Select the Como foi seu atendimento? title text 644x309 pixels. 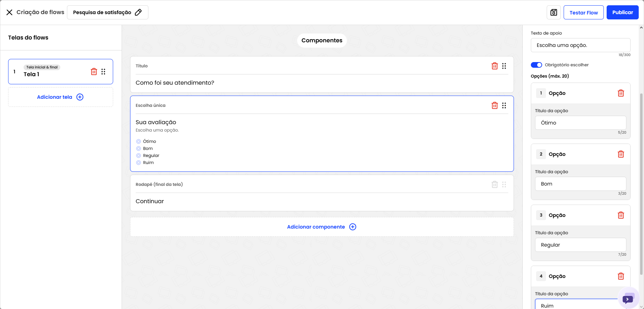175,83
